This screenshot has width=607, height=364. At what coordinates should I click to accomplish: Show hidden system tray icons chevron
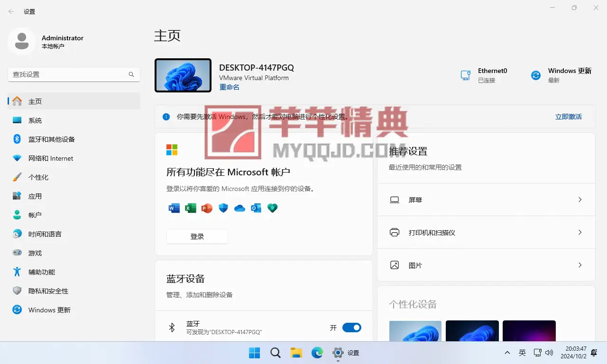[x=507, y=353]
